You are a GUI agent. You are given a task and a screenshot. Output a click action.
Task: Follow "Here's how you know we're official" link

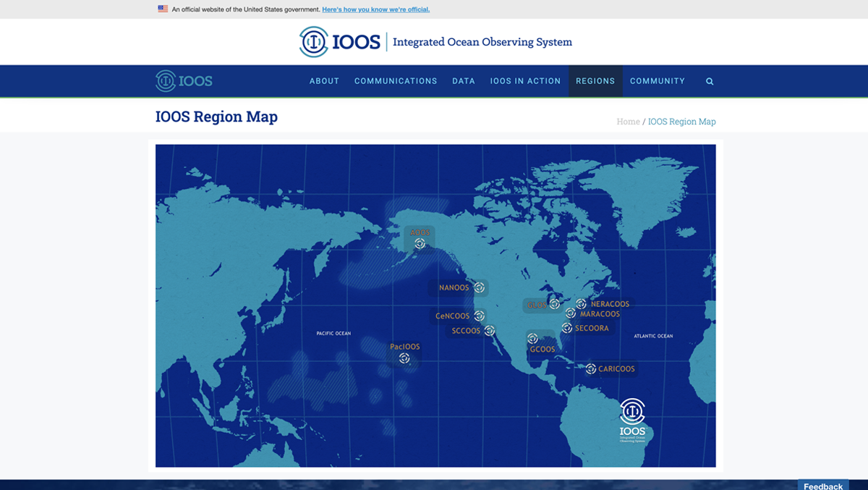click(x=376, y=9)
